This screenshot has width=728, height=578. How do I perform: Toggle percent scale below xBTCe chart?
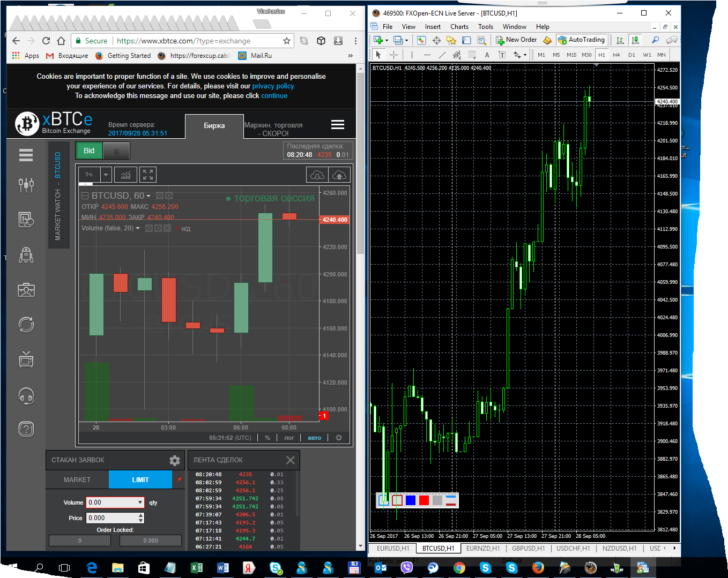(268, 438)
